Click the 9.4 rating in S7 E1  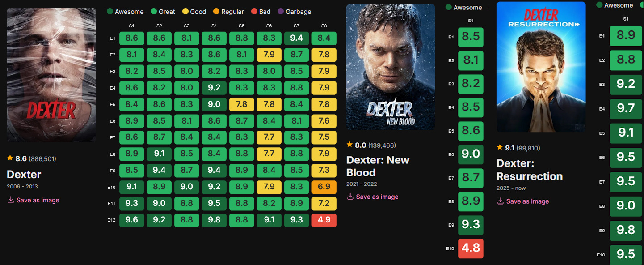tap(297, 38)
